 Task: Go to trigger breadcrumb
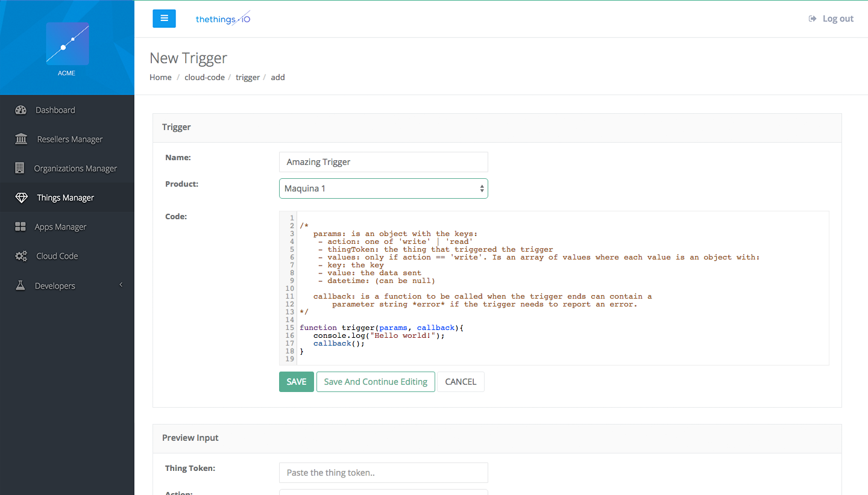click(x=248, y=77)
